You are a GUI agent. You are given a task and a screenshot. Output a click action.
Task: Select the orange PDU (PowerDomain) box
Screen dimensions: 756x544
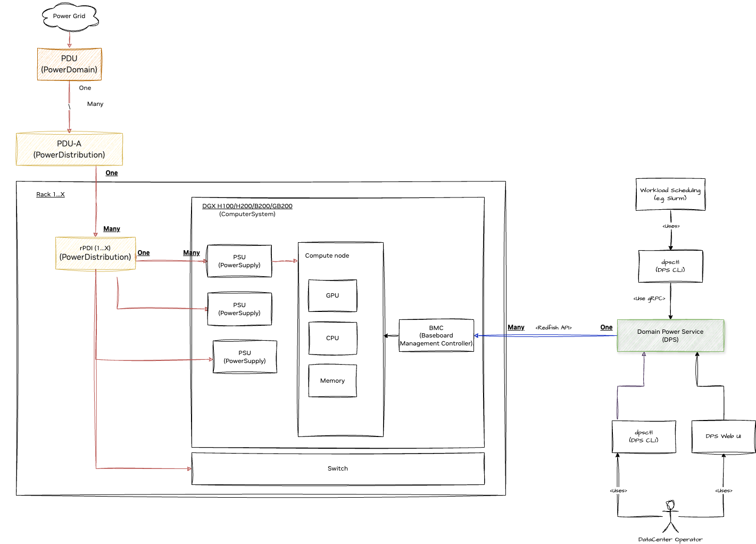point(69,64)
